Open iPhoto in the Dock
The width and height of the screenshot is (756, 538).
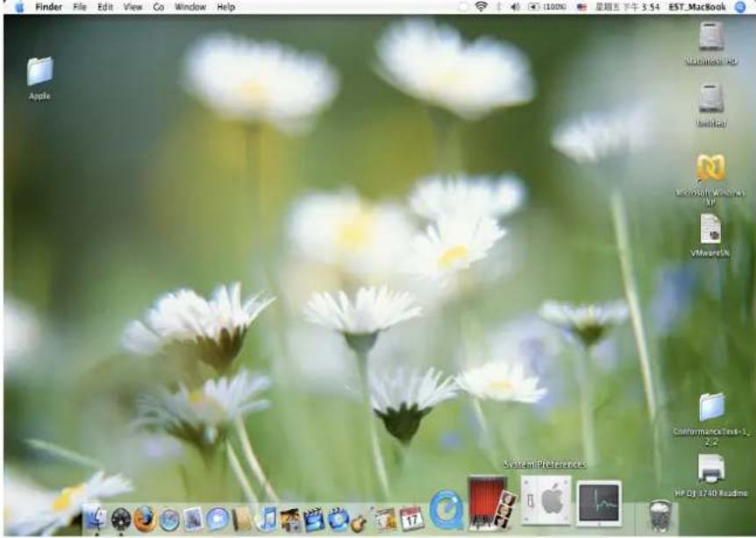pyautogui.click(x=290, y=520)
